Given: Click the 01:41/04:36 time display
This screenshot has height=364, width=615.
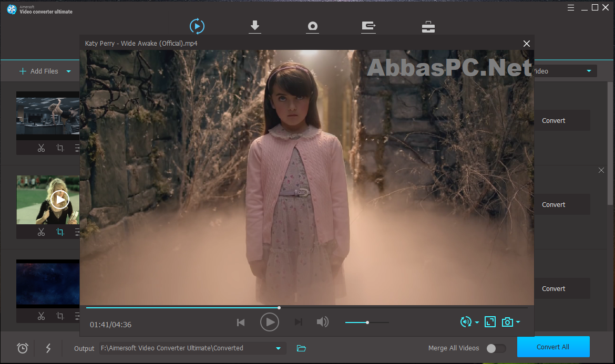Looking at the screenshot, I should point(110,325).
